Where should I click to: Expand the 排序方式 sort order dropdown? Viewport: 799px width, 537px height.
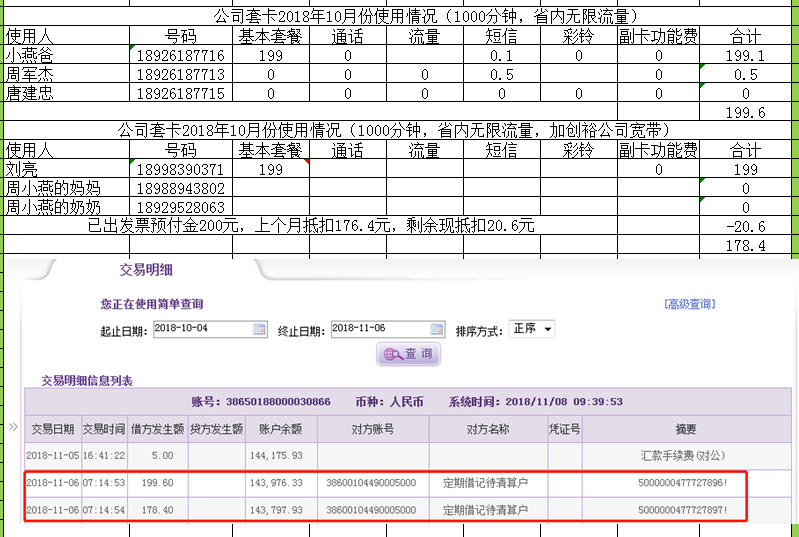point(547,330)
